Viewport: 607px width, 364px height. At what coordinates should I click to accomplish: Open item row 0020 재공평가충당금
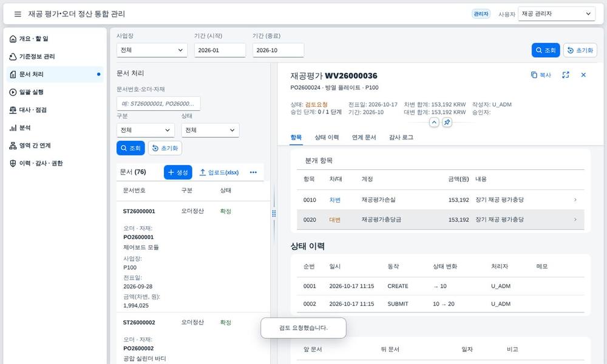pyautogui.click(x=441, y=220)
